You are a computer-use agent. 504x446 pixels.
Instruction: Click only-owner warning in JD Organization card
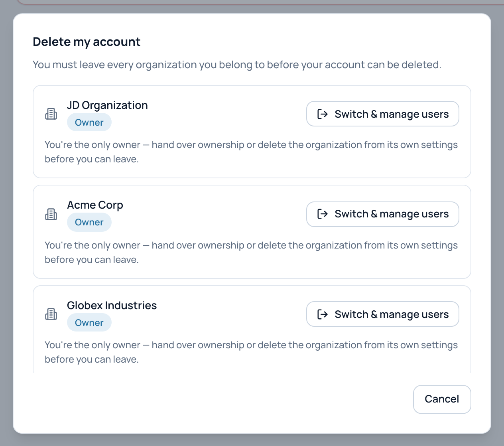click(x=251, y=152)
